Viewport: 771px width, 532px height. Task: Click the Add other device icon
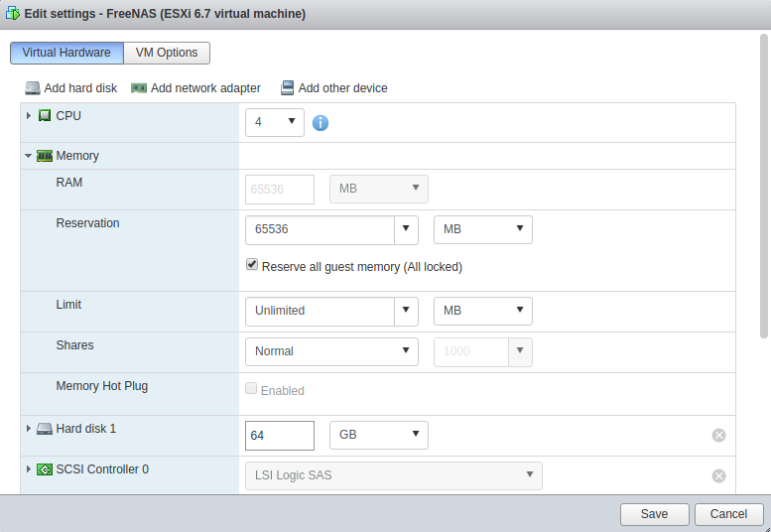287,88
